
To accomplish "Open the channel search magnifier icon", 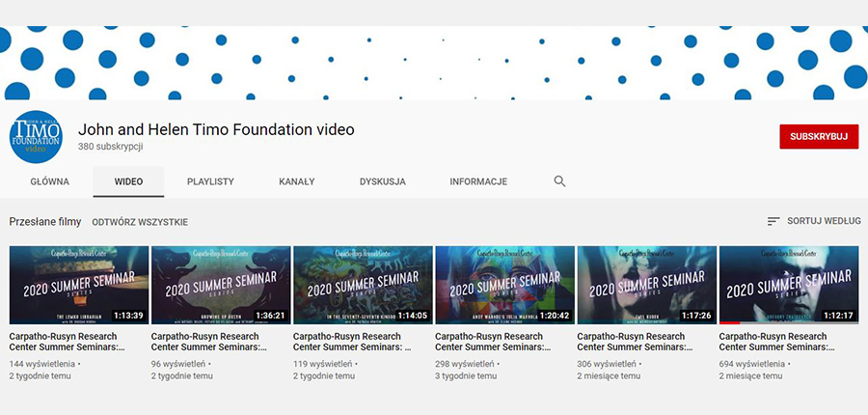I will [x=559, y=181].
